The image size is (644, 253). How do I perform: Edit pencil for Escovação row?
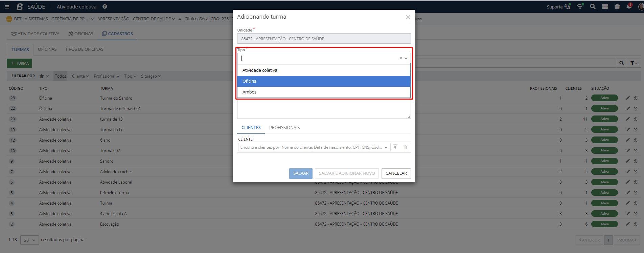point(628,224)
